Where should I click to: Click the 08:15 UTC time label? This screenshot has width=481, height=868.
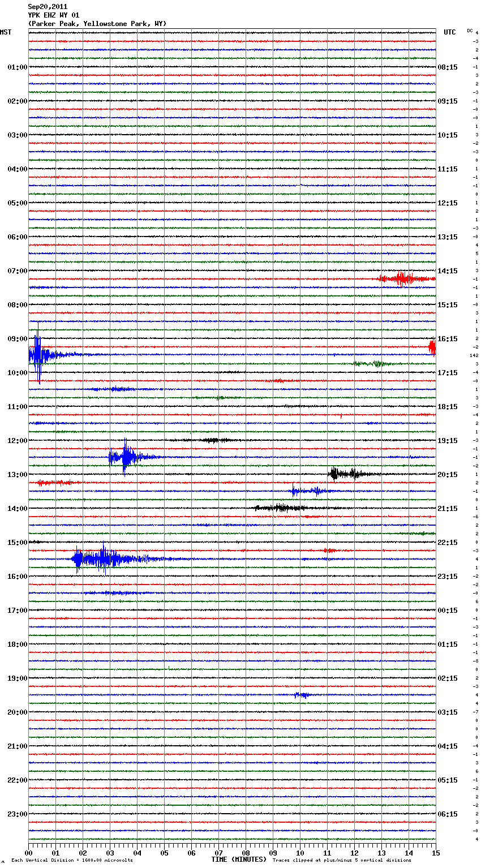tap(448, 67)
